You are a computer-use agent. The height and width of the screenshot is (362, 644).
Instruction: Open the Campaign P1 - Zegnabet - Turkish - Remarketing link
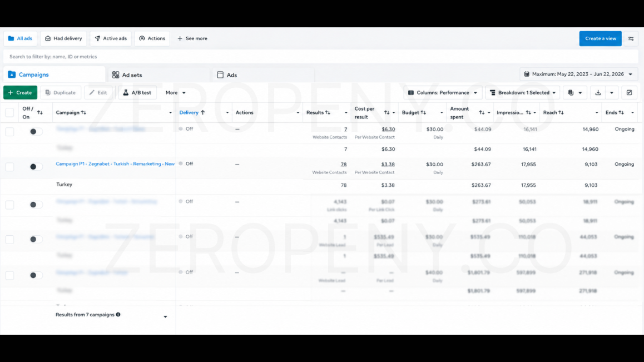tap(115, 164)
